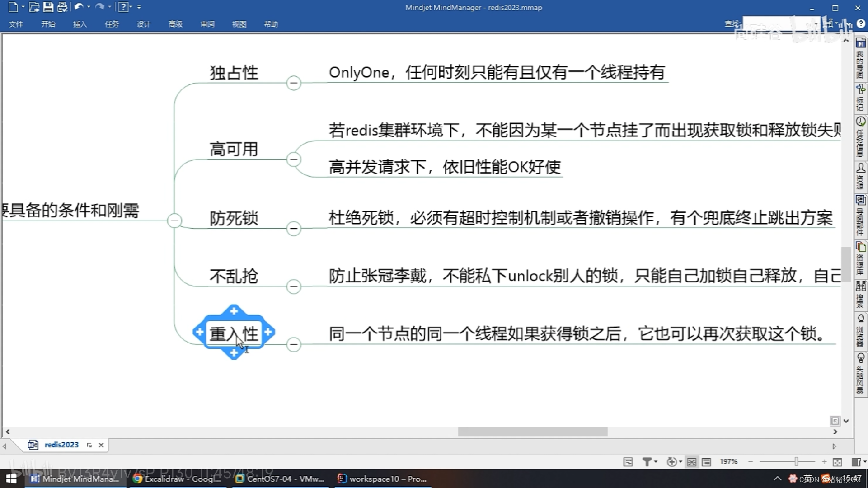
Task: Collapse the 独占性 branch
Action: pos(294,83)
